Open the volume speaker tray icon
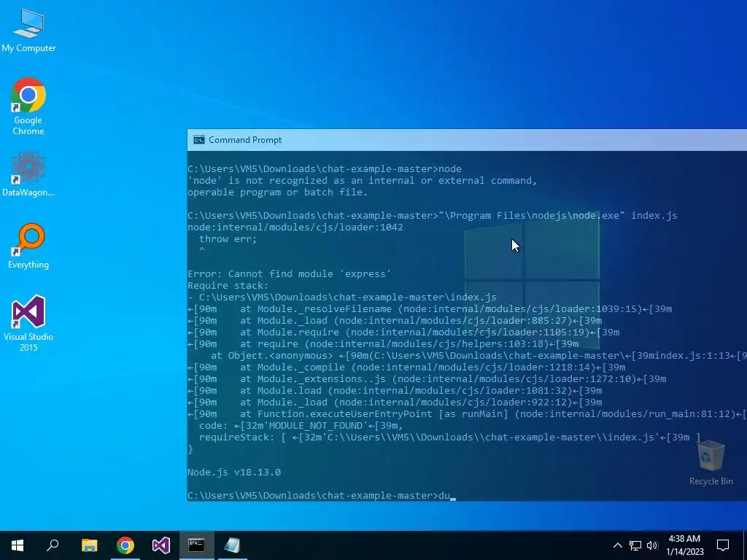Viewport: 747px width, 560px height. click(652, 545)
